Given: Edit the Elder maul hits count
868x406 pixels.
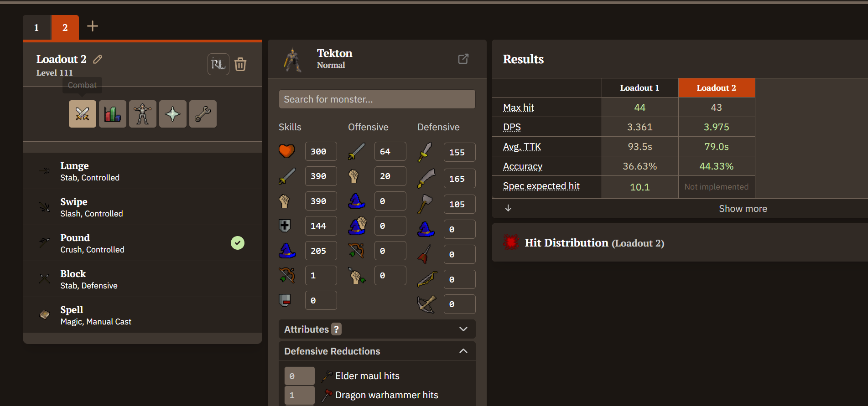Looking at the screenshot, I should pyautogui.click(x=300, y=376).
